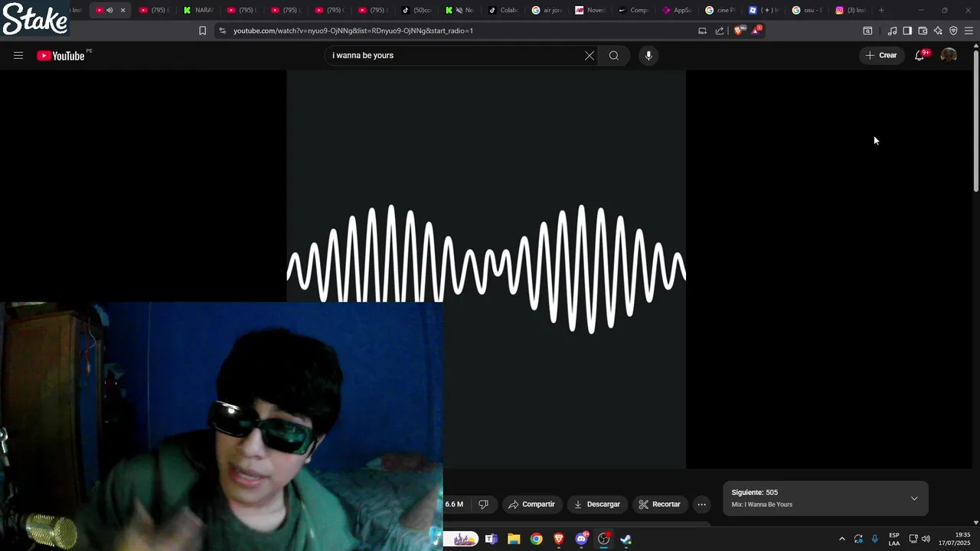Switch to the 'air jord' Google tab

[547, 10]
